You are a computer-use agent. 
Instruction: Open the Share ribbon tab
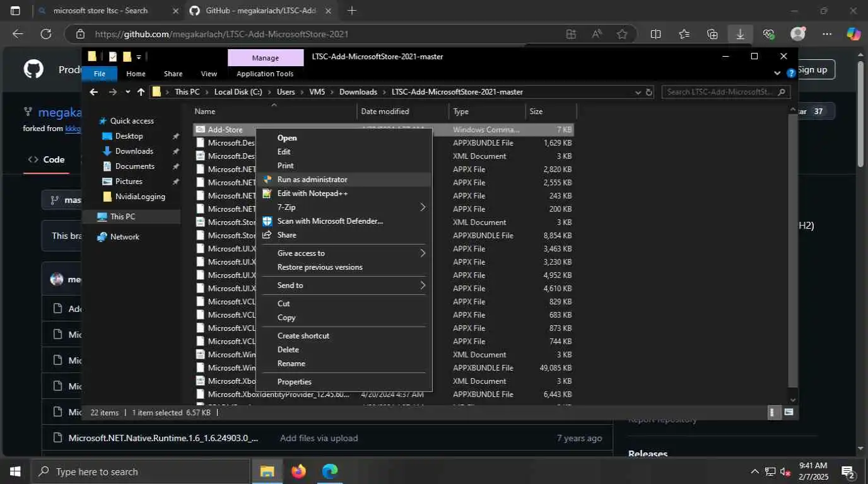pos(173,74)
